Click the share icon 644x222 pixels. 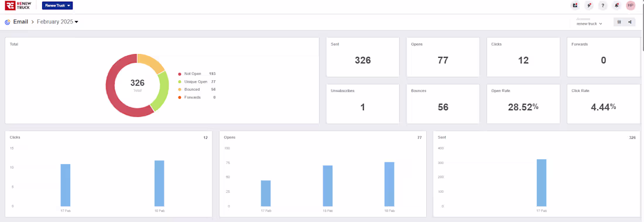click(x=629, y=22)
